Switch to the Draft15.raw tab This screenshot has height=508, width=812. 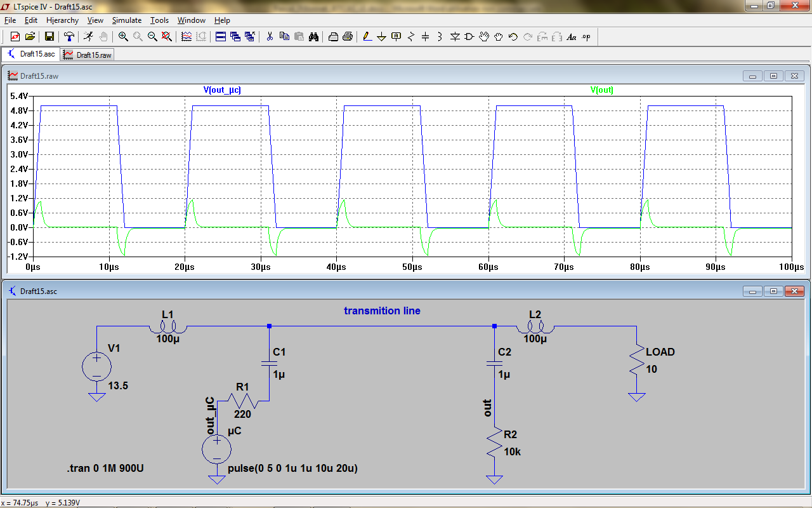coord(88,55)
